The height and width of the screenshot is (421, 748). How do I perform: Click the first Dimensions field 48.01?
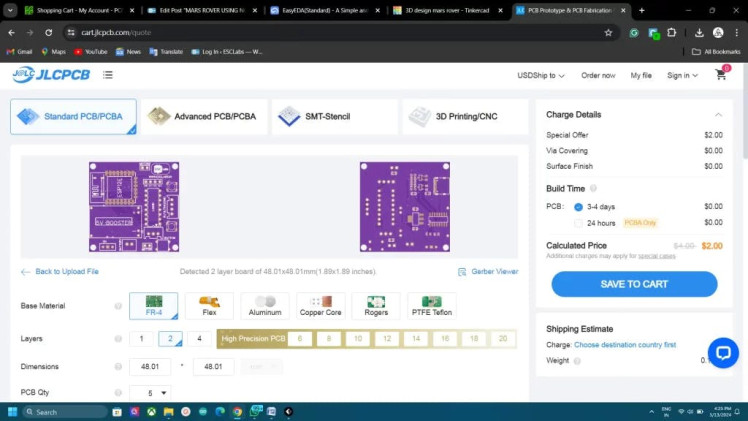click(150, 367)
